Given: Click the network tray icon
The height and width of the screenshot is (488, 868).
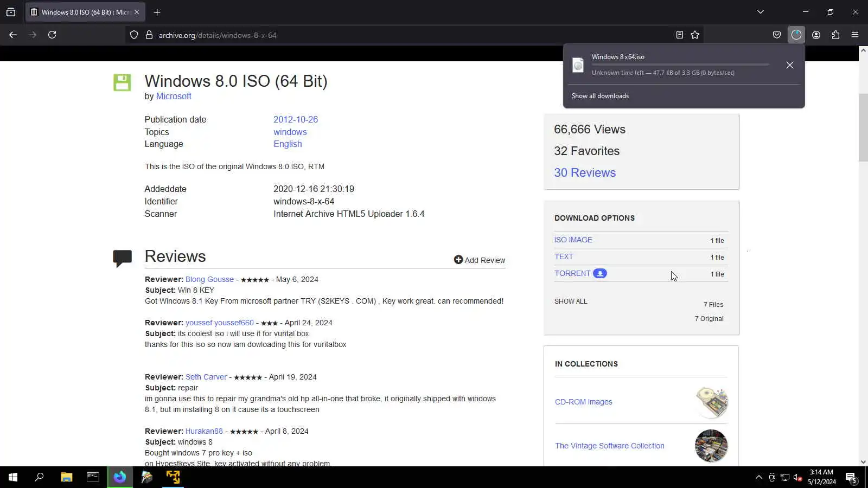Looking at the screenshot, I should (x=785, y=477).
